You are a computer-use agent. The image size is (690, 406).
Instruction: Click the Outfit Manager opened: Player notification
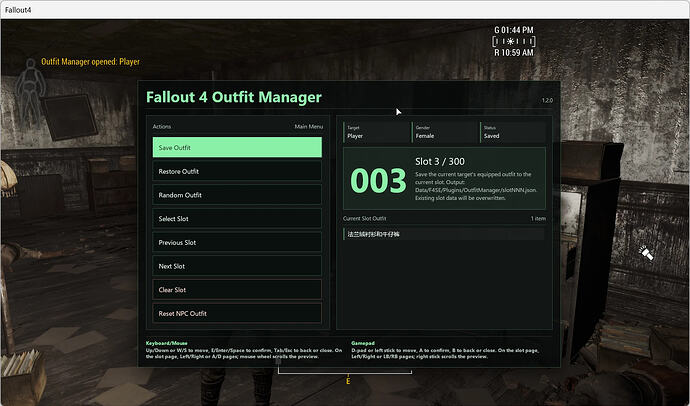coord(90,62)
